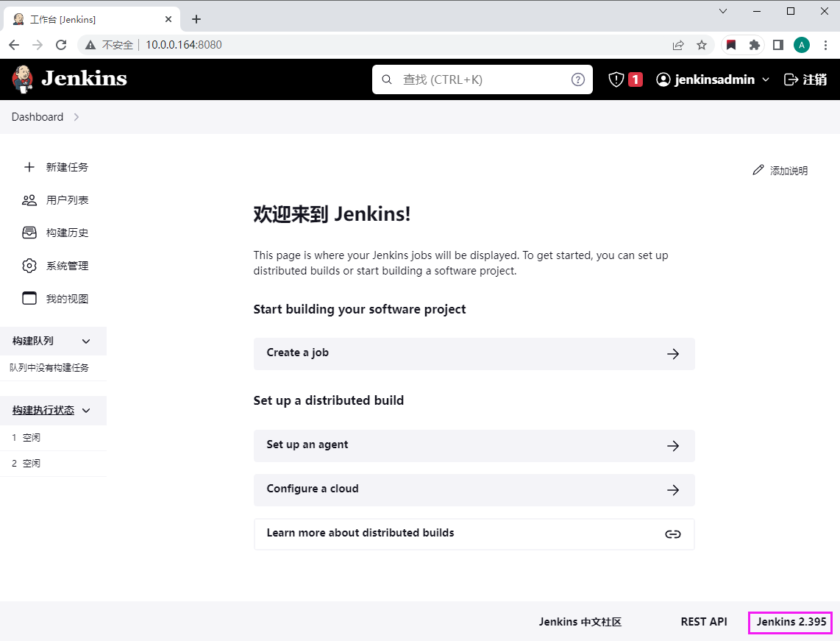Open the REST API footer link

704,622
